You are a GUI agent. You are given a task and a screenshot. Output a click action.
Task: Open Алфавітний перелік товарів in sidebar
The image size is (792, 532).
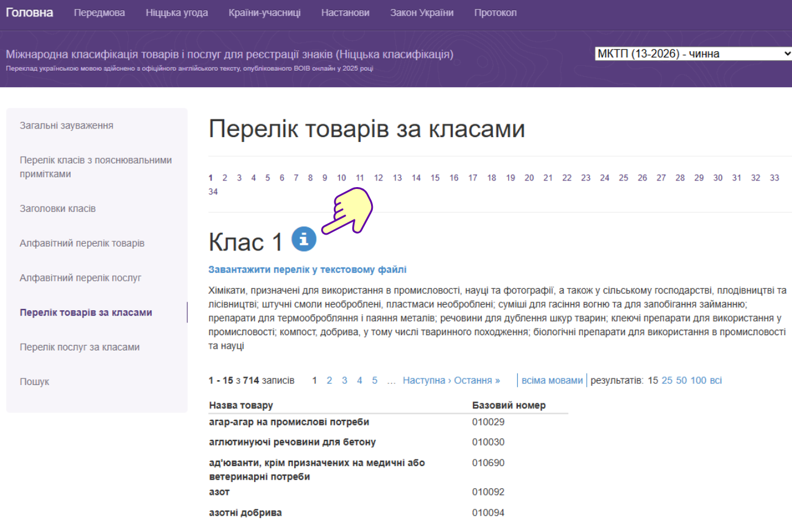click(x=82, y=243)
